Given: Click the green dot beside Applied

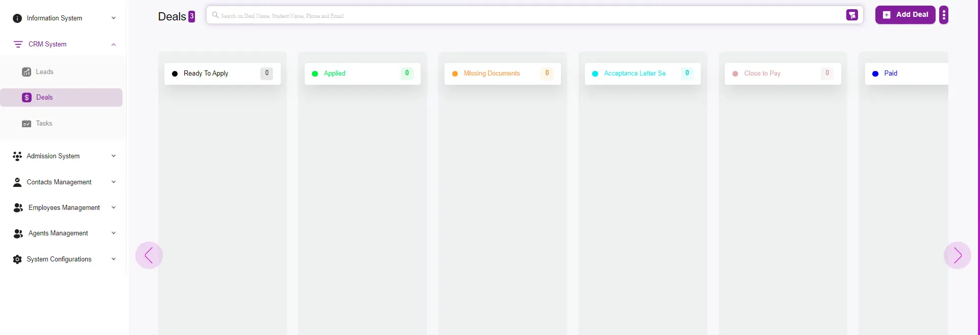Looking at the screenshot, I should (x=315, y=74).
